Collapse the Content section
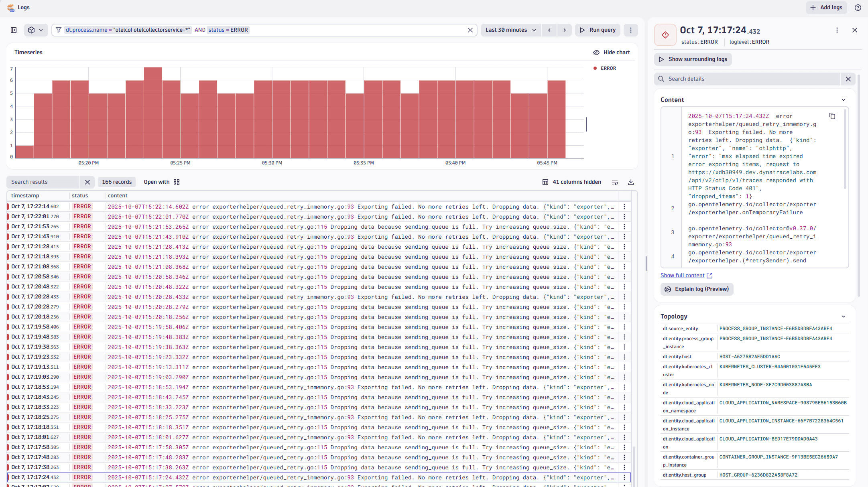 843,99
